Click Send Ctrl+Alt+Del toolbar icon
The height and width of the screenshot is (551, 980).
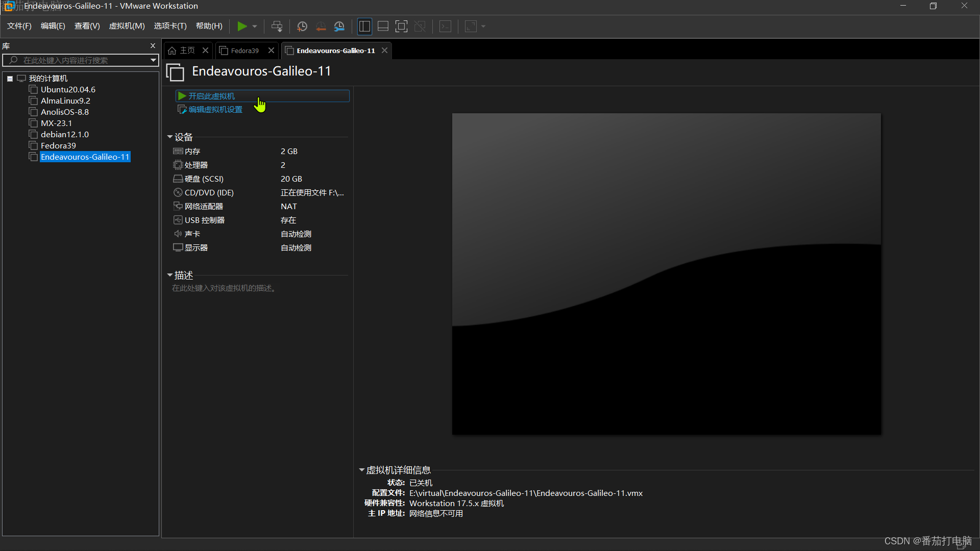click(x=277, y=27)
